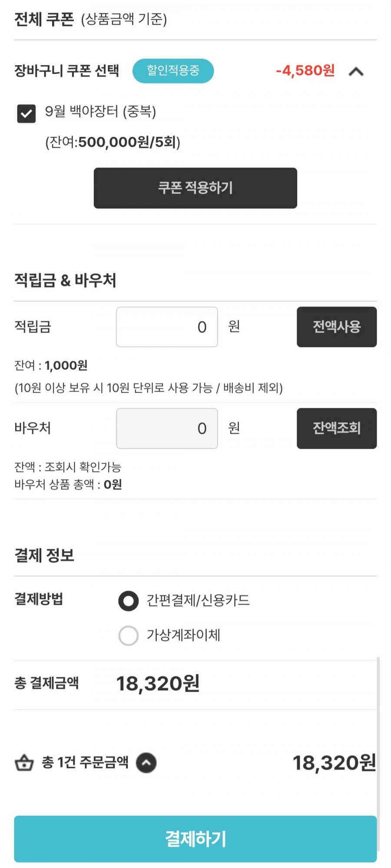This screenshot has width=391, height=868.
Task: Click the 간편결제/신용카드 label text
Action: click(198, 600)
